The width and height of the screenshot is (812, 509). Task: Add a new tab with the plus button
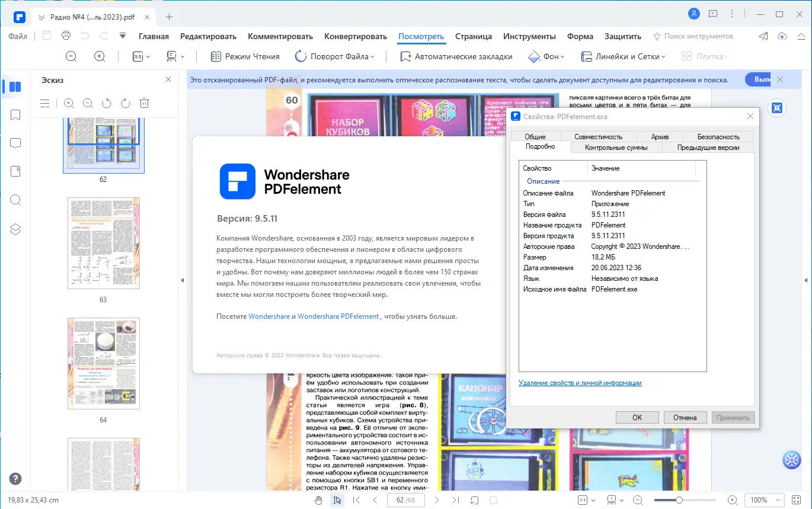(169, 17)
